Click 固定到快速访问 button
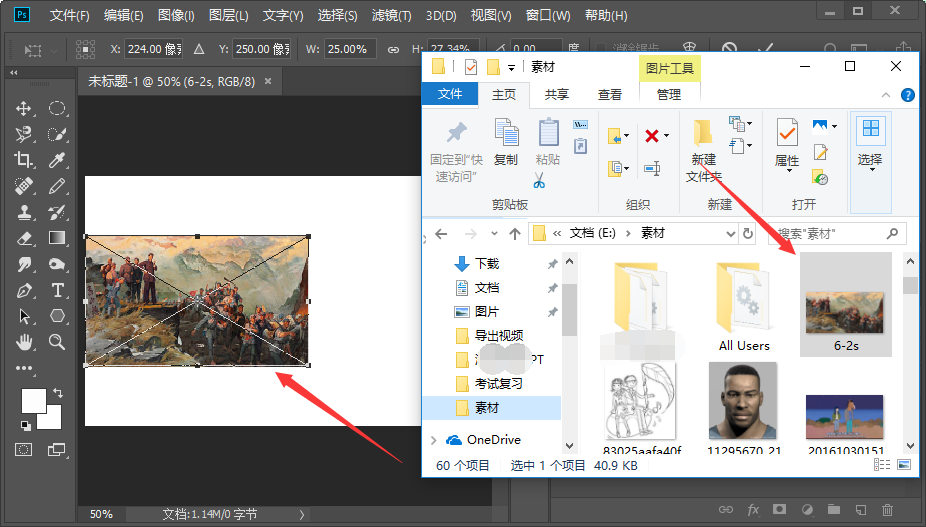Viewport: 926px width, 527px height. point(456,152)
